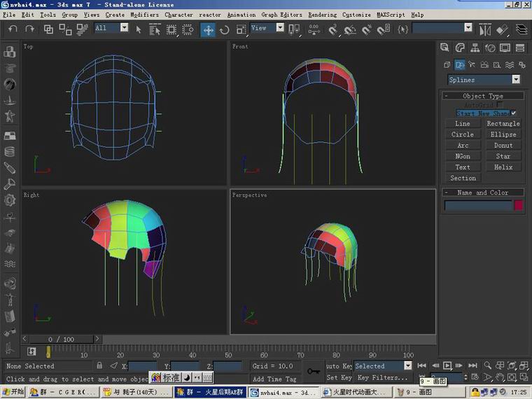Open the Customize menu
This screenshot has width=532, height=399.
[x=356, y=15]
